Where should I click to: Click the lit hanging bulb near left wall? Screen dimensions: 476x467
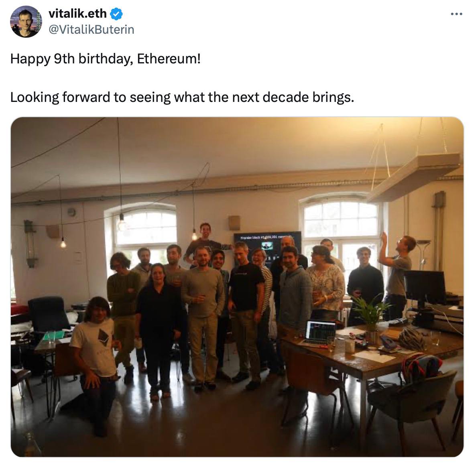pyautogui.click(x=63, y=243)
